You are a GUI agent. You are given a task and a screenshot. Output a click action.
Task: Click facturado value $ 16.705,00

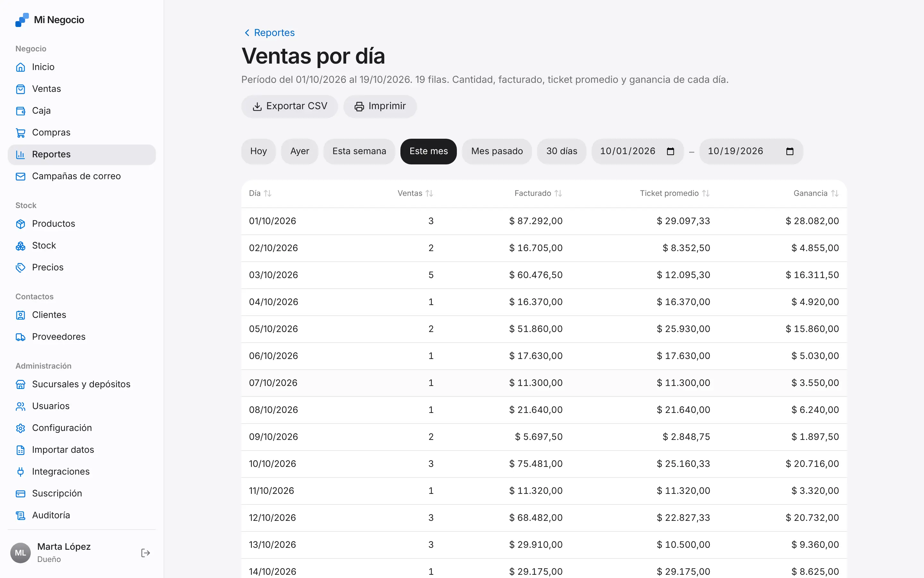tap(536, 248)
